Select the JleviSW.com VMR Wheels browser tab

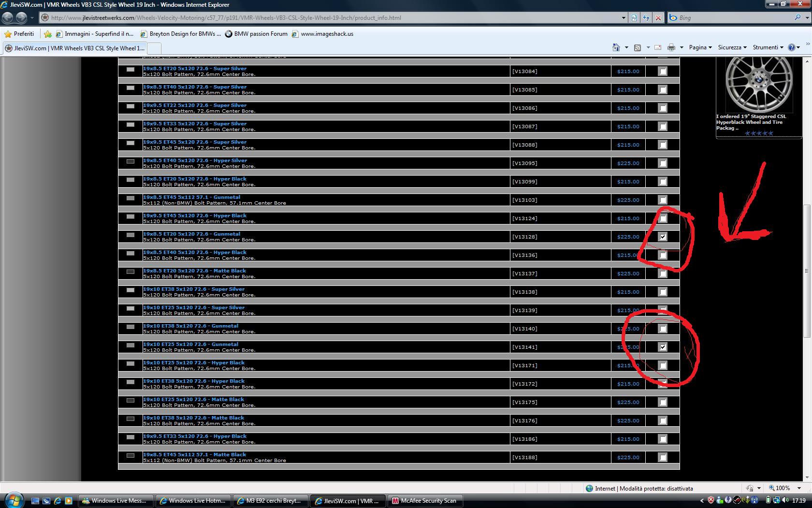pyautogui.click(x=74, y=48)
